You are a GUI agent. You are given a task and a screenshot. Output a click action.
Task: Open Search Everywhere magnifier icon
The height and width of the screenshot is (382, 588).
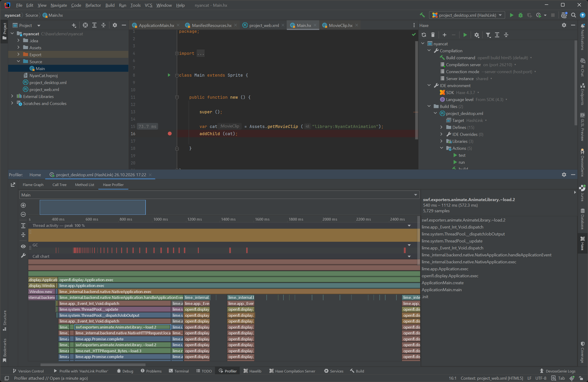[x=573, y=15]
